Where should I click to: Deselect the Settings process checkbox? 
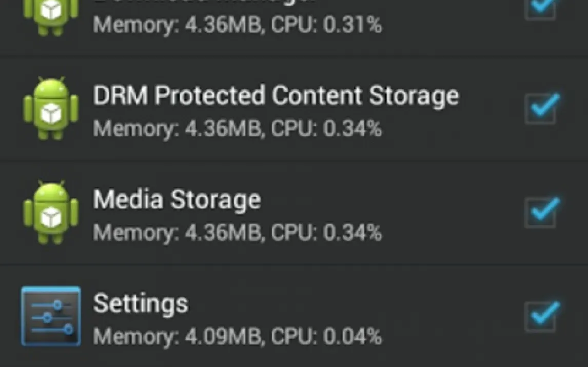(541, 316)
